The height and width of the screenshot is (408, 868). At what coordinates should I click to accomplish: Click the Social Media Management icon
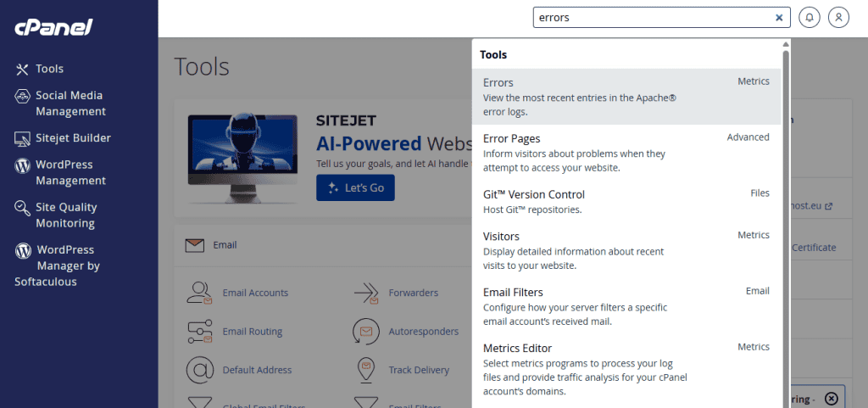click(22, 96)
